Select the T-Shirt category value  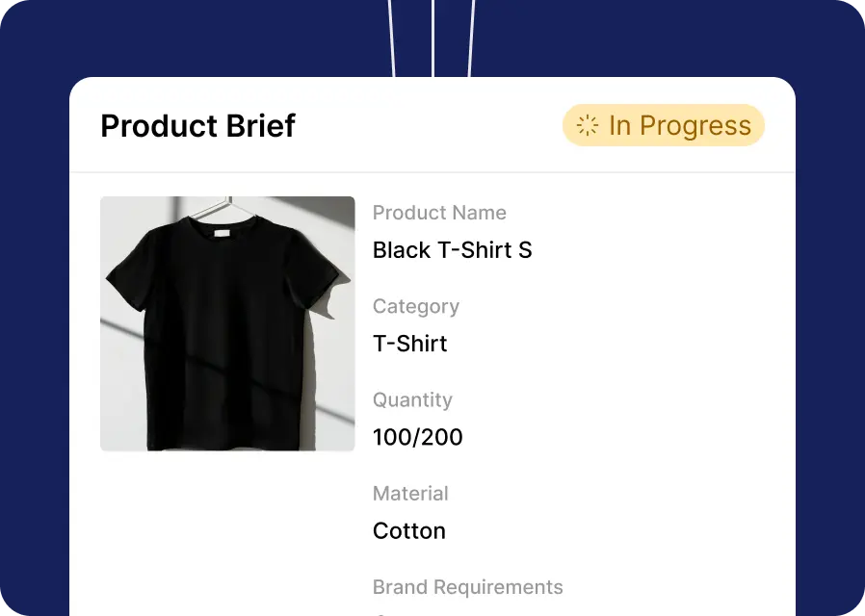coord(410,344)
